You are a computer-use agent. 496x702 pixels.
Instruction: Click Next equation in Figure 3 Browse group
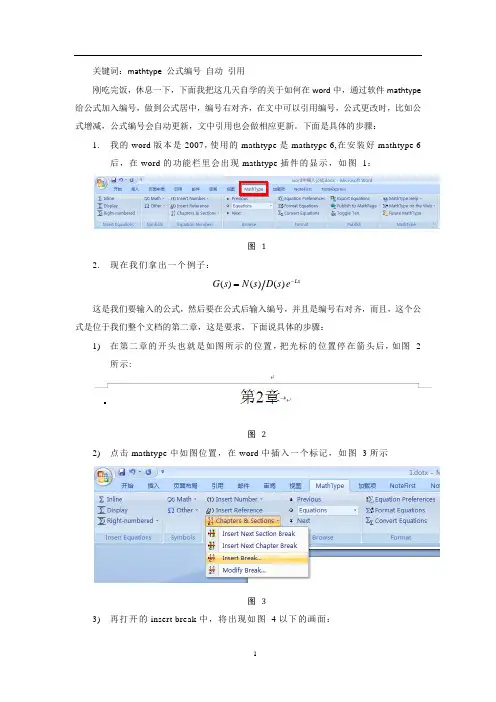pyautogui.click(x=300, y=521)
